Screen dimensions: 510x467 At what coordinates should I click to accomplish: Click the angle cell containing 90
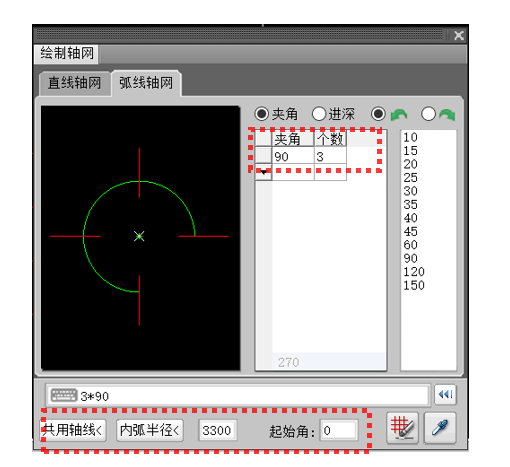point(293,156)
